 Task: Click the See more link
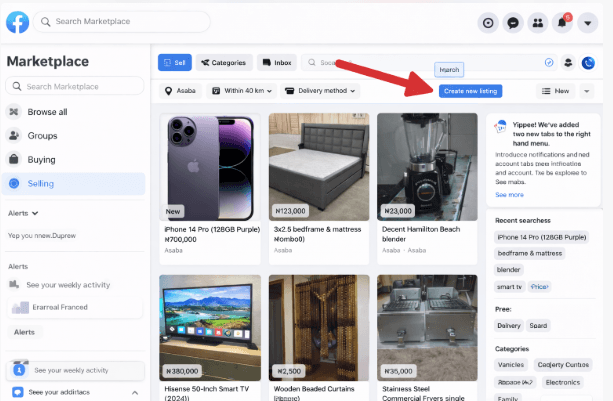[x=509, y=195]
